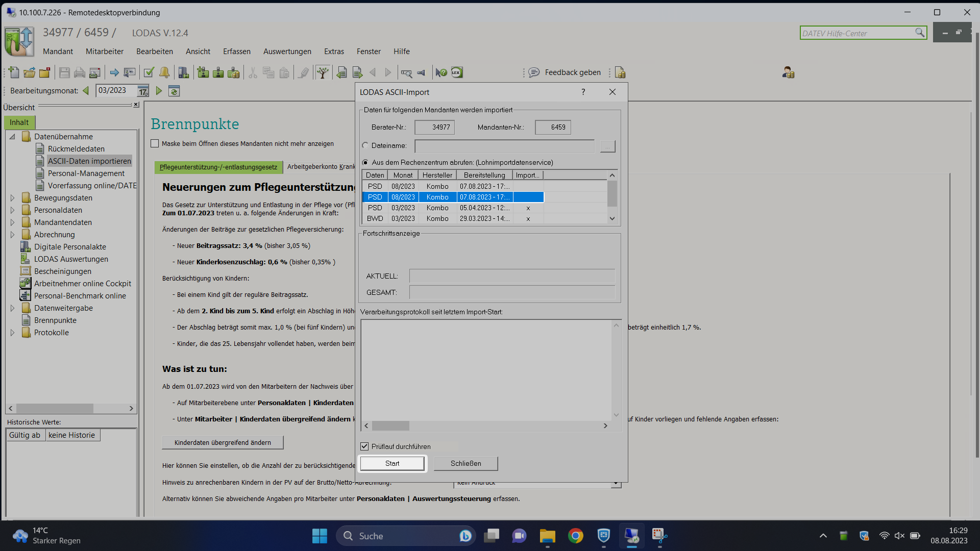
Task: Select the Dateiname radio button
Action: (x=365, y=146)
